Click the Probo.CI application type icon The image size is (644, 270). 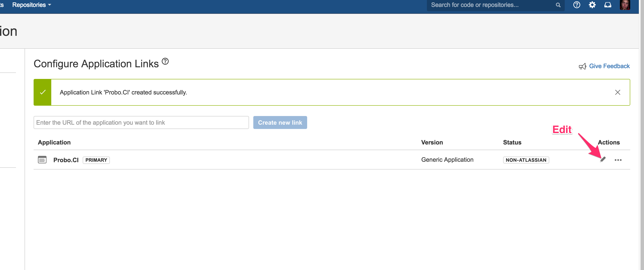tap(42, 160)
